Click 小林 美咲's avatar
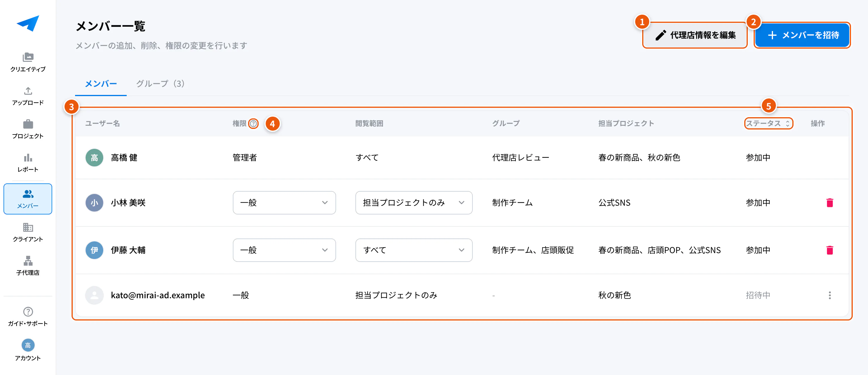This screenshot has height=375, width=868. pyautogui.click(x=94, y=203)
